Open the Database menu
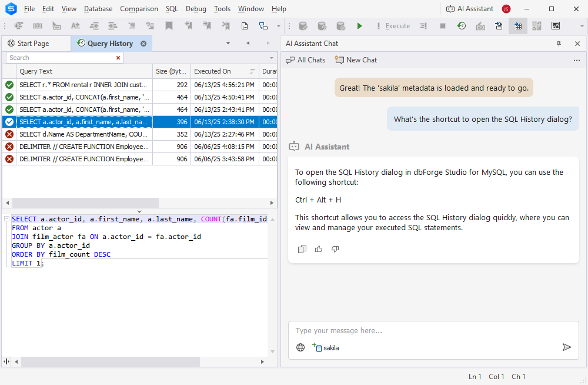This screenshot has width=588, height=385. click(x=98, y=9)
